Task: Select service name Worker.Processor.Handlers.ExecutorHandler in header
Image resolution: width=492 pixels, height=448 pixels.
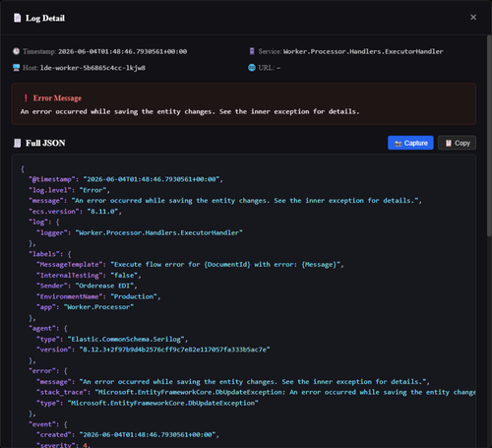Action: coord(363,51)
